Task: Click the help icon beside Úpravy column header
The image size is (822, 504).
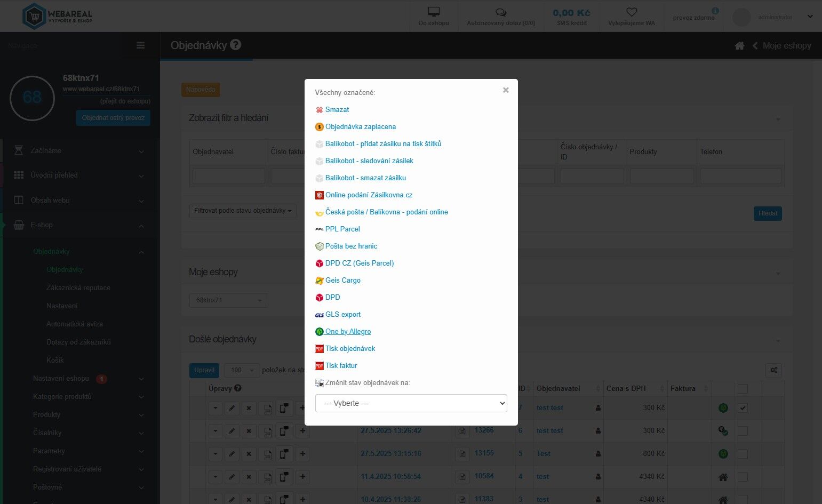Action: click(x=238, y=388)
